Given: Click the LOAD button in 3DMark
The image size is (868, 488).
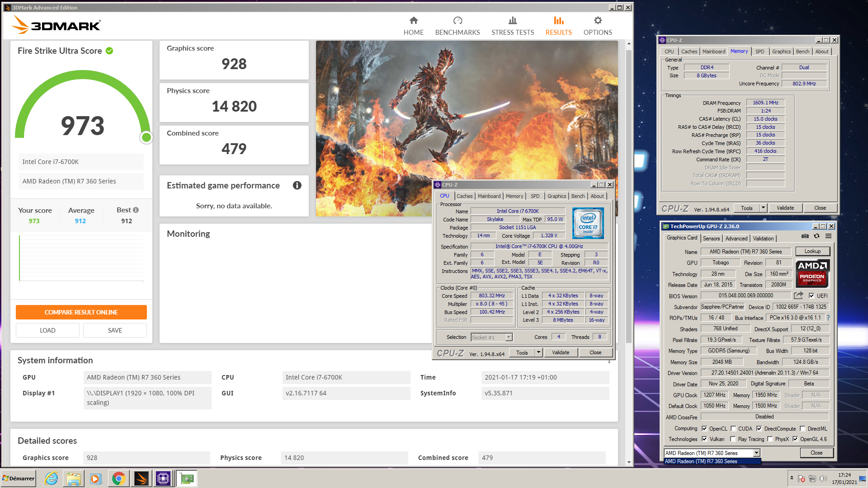Looking at the screenshot, I should tap(47, 330).
